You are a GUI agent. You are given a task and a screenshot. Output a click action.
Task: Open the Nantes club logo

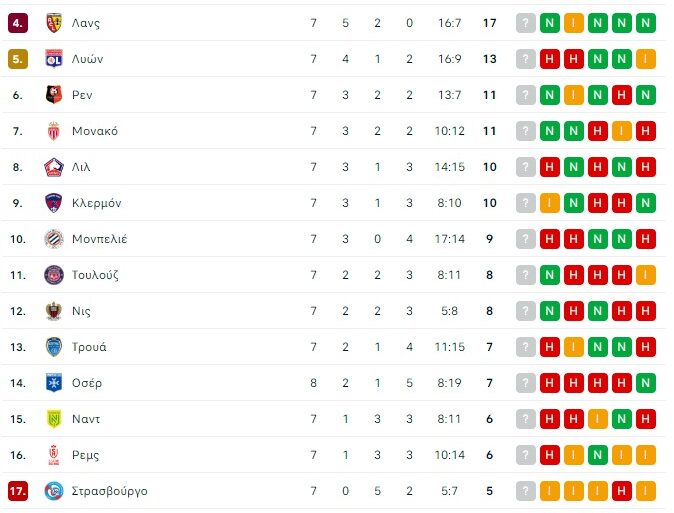coord(54,419)
